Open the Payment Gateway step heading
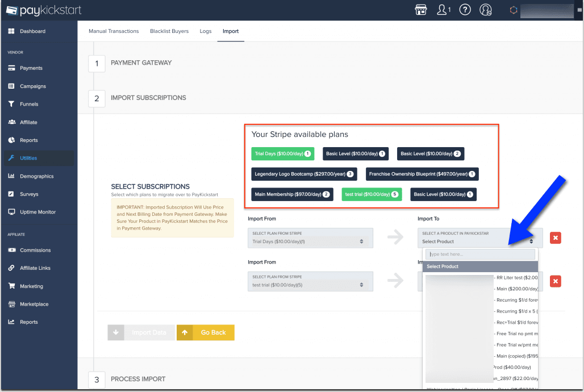 pos(141,62)
